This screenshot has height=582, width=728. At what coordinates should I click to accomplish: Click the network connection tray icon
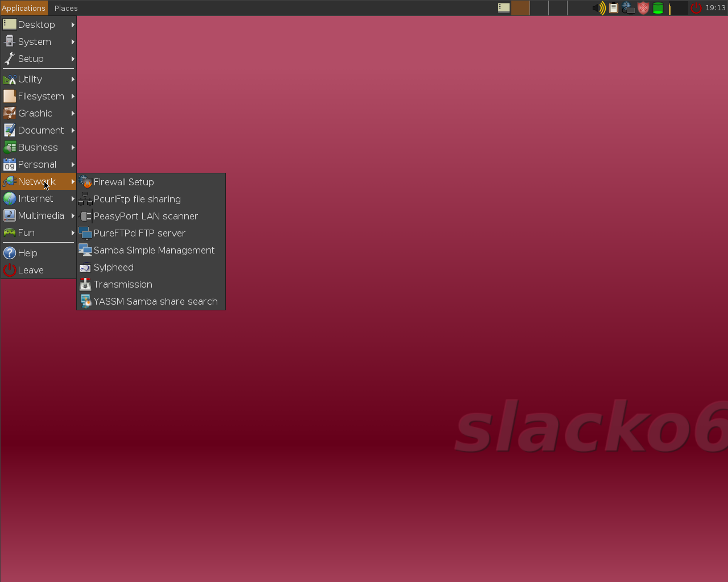coord(628,8)
